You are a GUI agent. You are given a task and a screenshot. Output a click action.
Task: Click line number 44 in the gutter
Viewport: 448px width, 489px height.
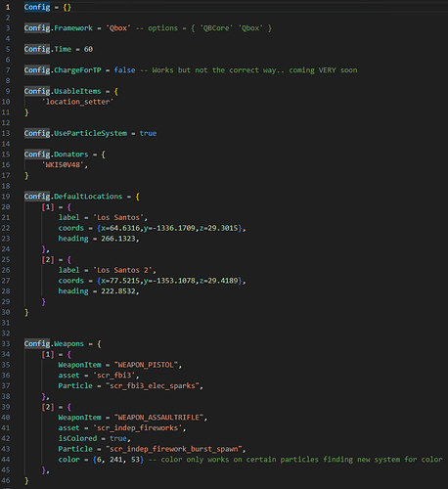click(x=6, y=460)
